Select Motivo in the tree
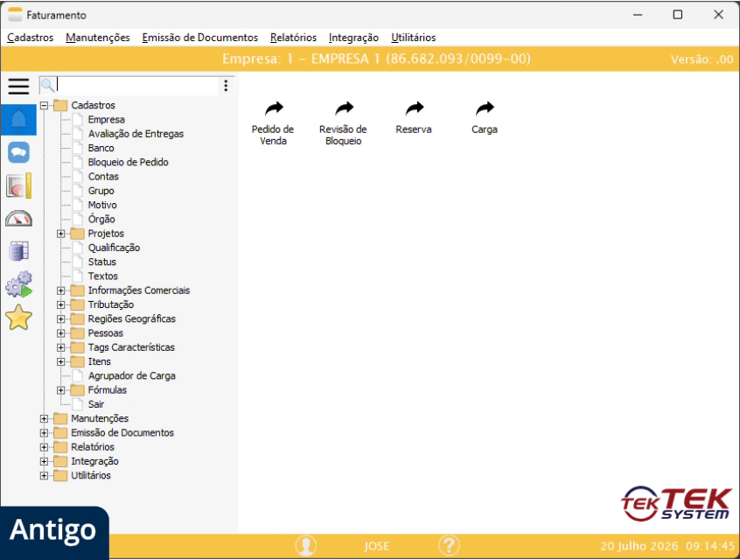This screenshot has height=560, width=740. (102, 205)
